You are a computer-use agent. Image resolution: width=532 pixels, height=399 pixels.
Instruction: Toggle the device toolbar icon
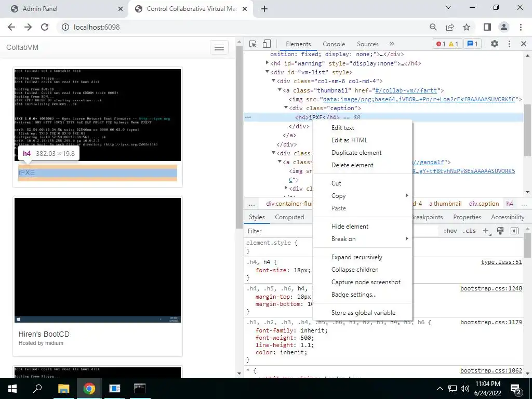[267, 44]
